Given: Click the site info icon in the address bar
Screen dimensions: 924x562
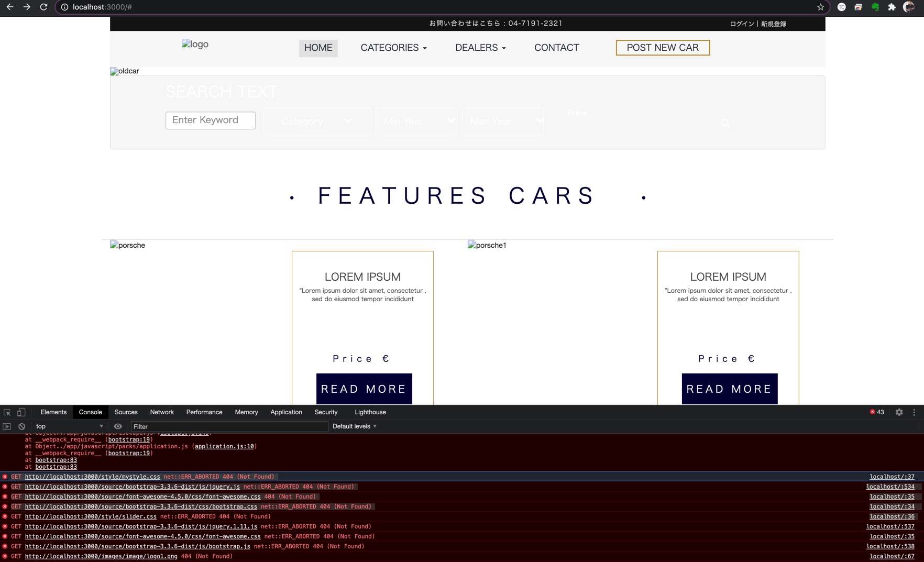Looking at the screenshot, I should click(x=64, y=7).
